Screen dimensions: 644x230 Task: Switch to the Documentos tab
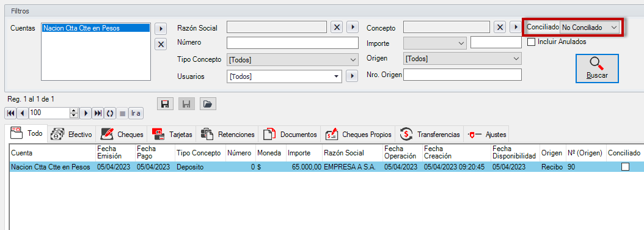pyautogui.click(x=290, y=134)
